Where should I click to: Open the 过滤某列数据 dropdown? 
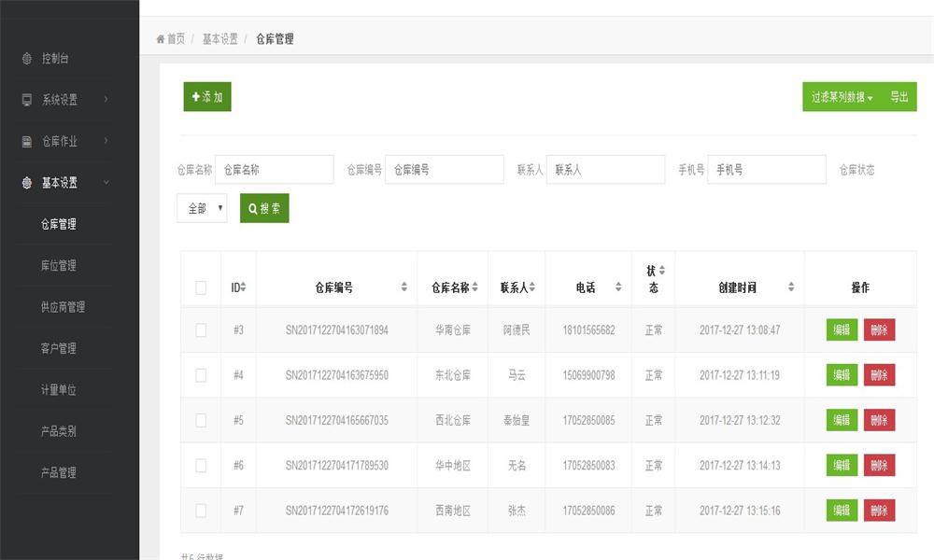click(x=842, y=97)
